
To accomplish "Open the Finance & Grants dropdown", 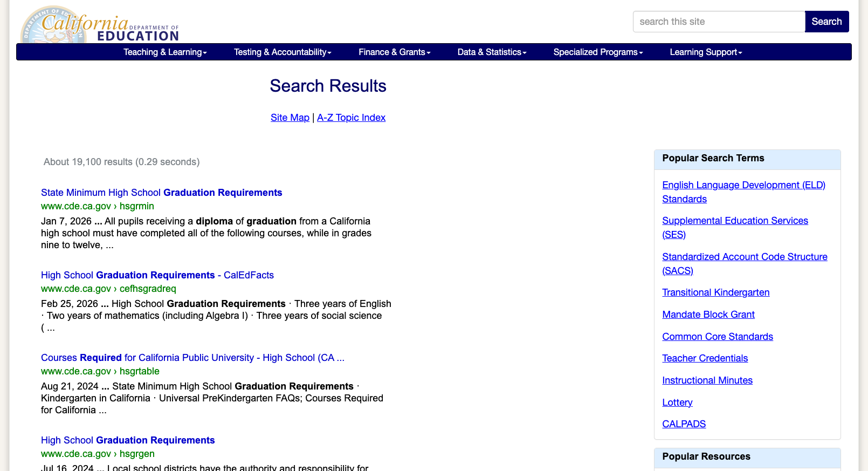I will 395,52.
